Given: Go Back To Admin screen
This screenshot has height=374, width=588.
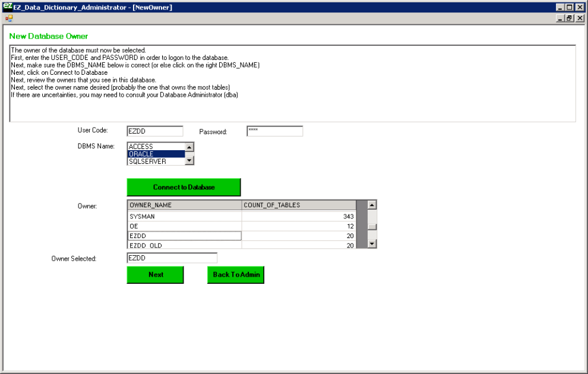Looking at the screenshot, I should (x=236, y=275).
